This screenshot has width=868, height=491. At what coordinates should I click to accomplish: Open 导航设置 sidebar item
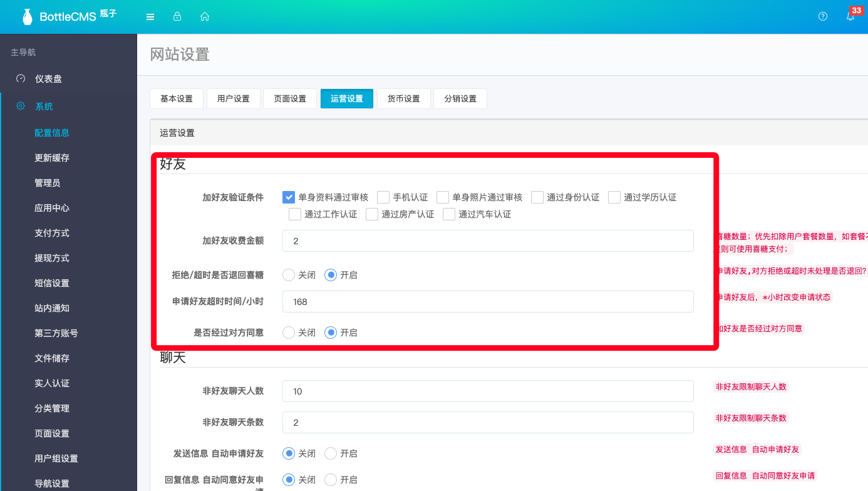[52, 483]
